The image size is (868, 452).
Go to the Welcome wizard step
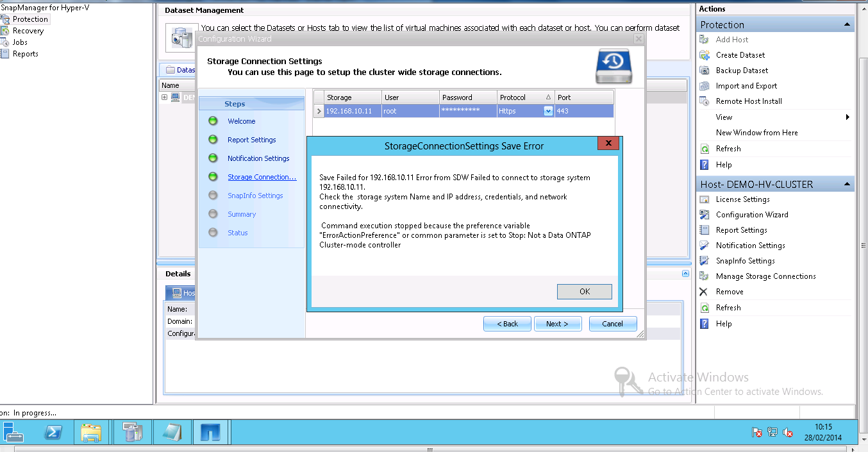(241, 121)
